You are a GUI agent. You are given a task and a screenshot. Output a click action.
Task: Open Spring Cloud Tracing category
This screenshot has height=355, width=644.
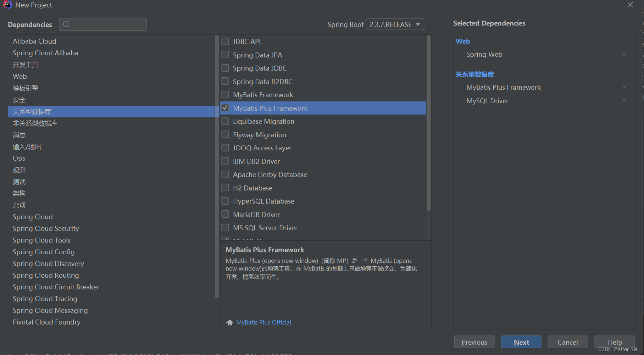pos(111,299)
